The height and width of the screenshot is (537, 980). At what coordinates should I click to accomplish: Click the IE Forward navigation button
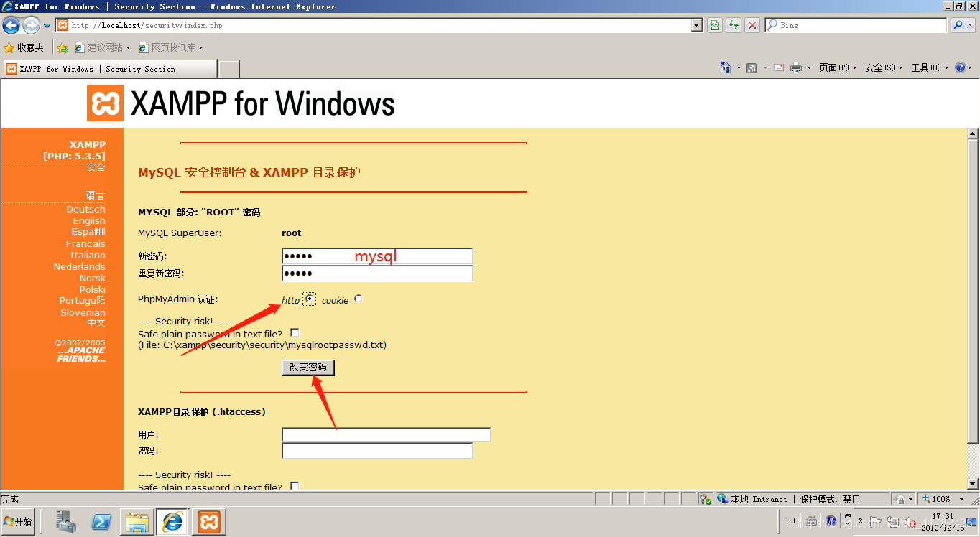[x=31, y=26]
